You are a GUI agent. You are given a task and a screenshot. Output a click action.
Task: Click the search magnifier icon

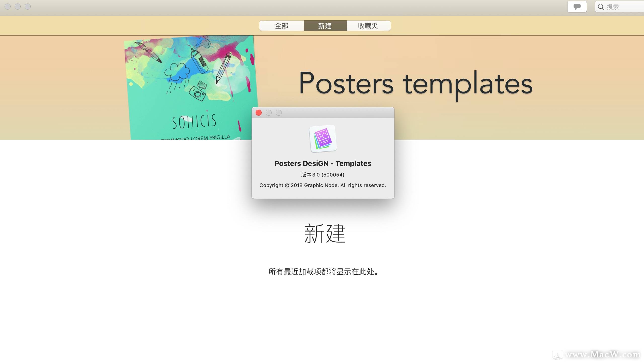pos(601,7)
